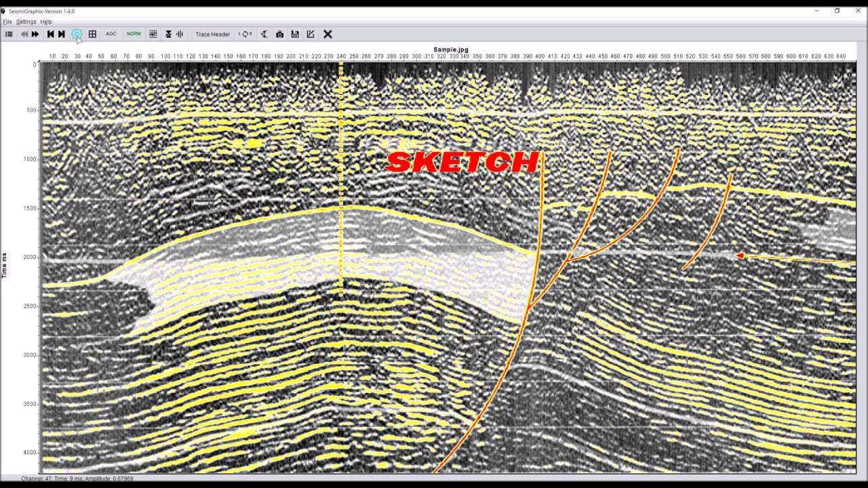Minimize the SeismiGraphix window

(x=818, y=11)
